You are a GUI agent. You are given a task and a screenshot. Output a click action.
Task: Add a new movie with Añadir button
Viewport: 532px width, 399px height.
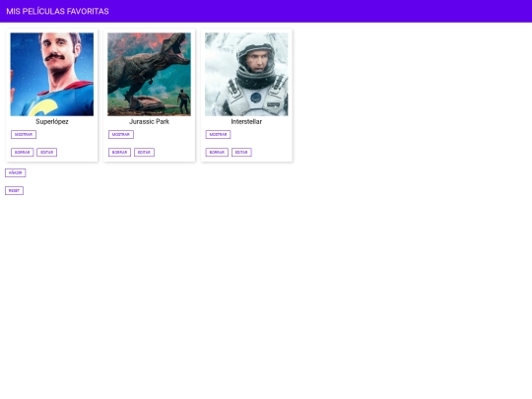tap(15, 172)
